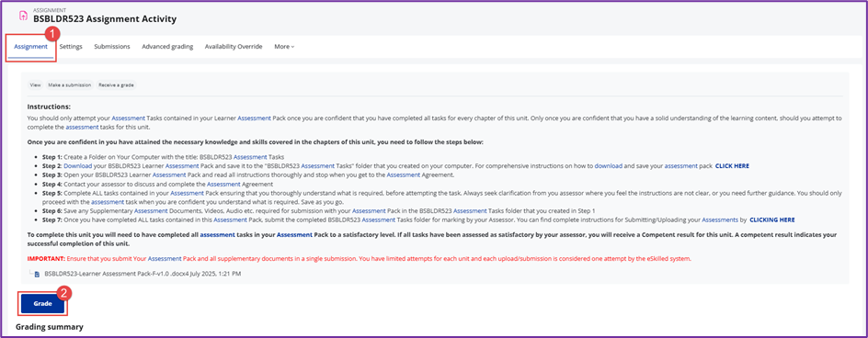Click the blue Grade button
The image size is (868, 338).
pyautogui.click(x=42, y=304)
